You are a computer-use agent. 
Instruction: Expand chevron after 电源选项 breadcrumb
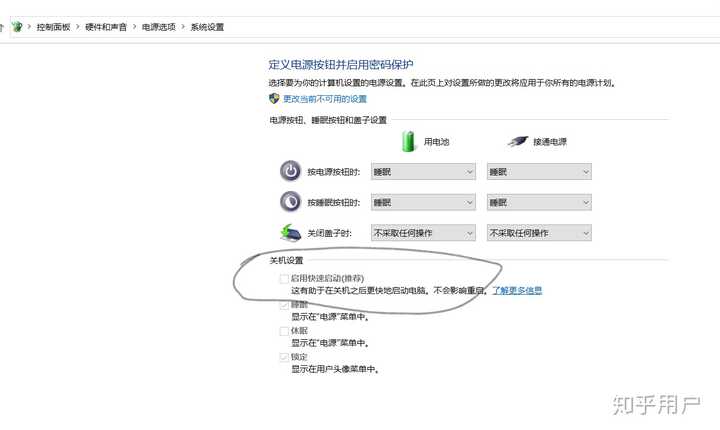point(183,27)
